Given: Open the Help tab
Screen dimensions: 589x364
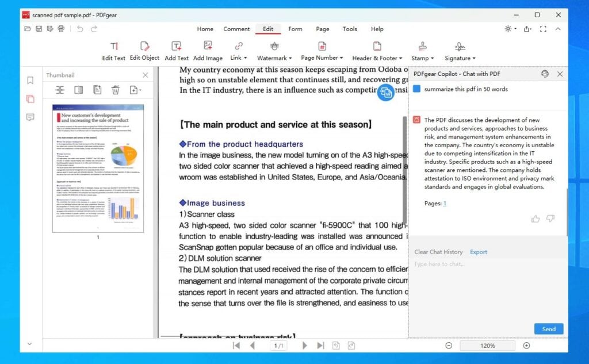Looking at the screenshot, I should tap(377, 29).
